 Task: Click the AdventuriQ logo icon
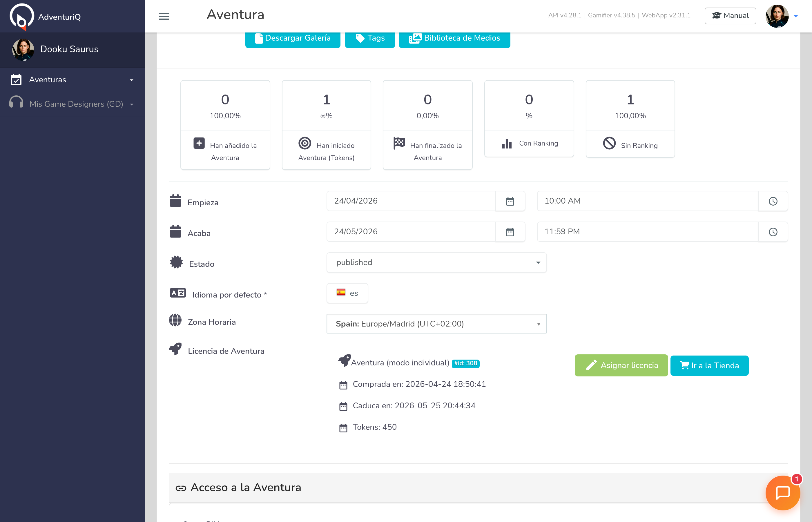(x=22, y=16)
